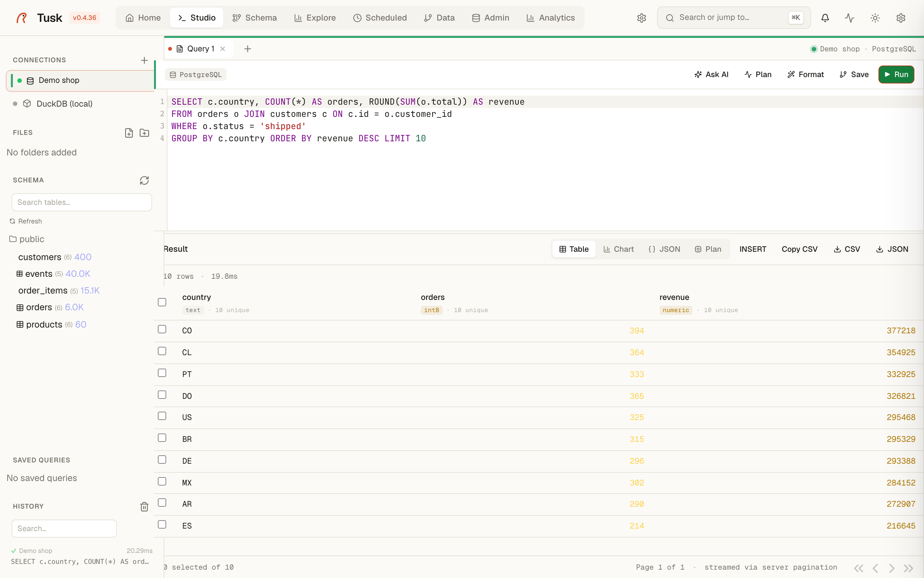Switch result view to JSON
This screenshot has width=924, height=578.
664,249
